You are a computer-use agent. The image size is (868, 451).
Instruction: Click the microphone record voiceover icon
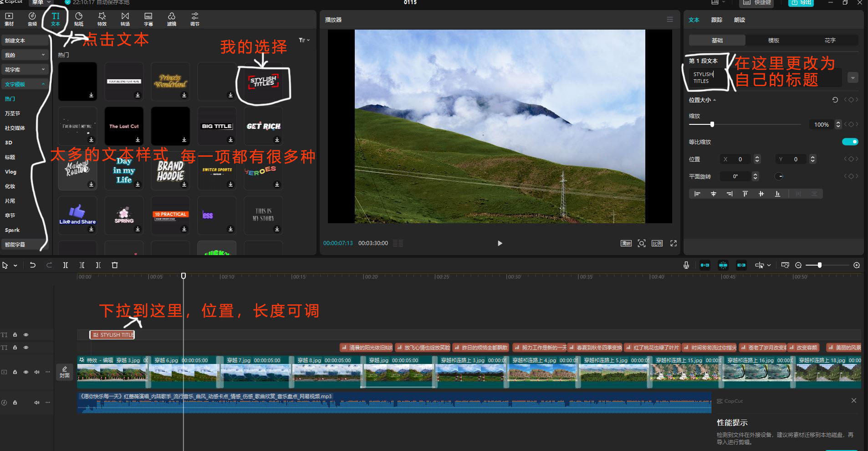click(686, 265)
